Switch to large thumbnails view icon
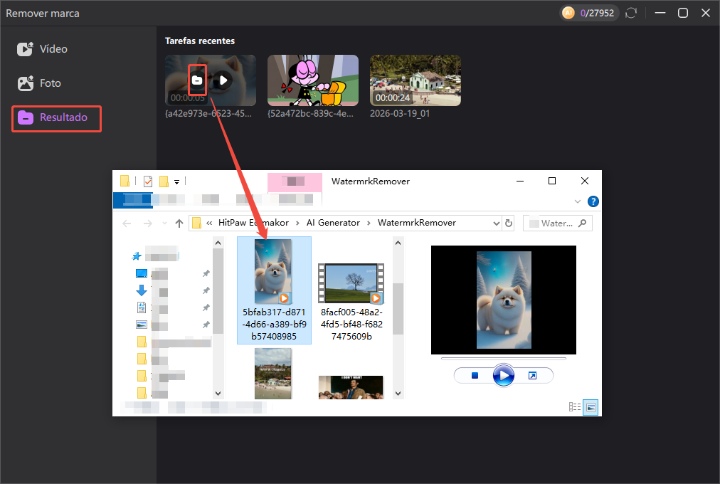 point(591,407)
